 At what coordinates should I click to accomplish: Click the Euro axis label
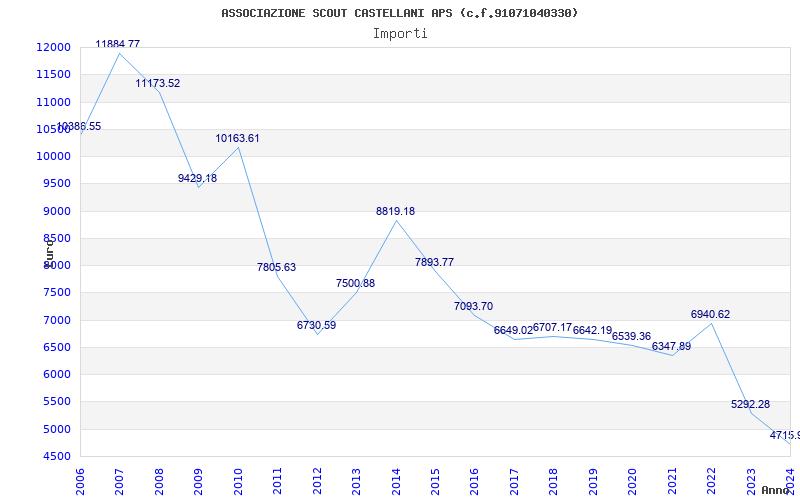(49, 253)
